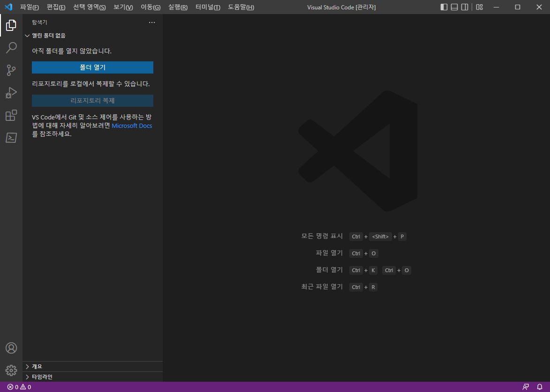Screen dimensions: 550x392
Task: Toggle the bottom panel layout icon
Action: (454, 7)
